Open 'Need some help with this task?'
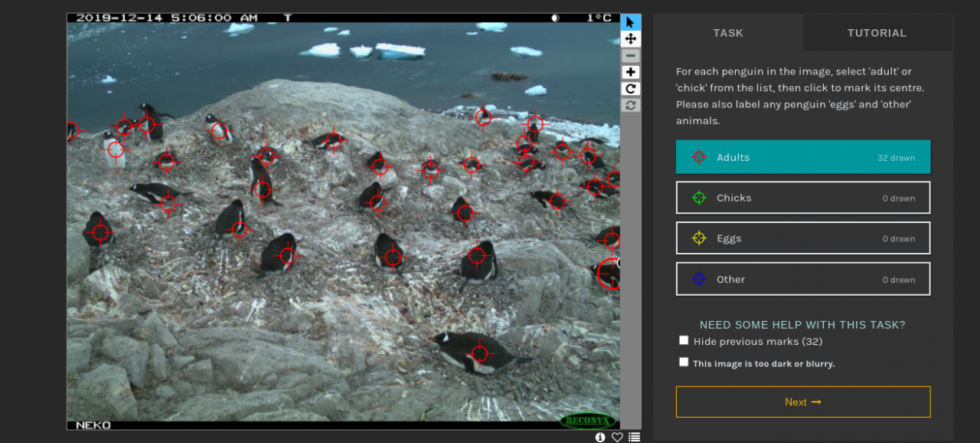 pos(802,325)
